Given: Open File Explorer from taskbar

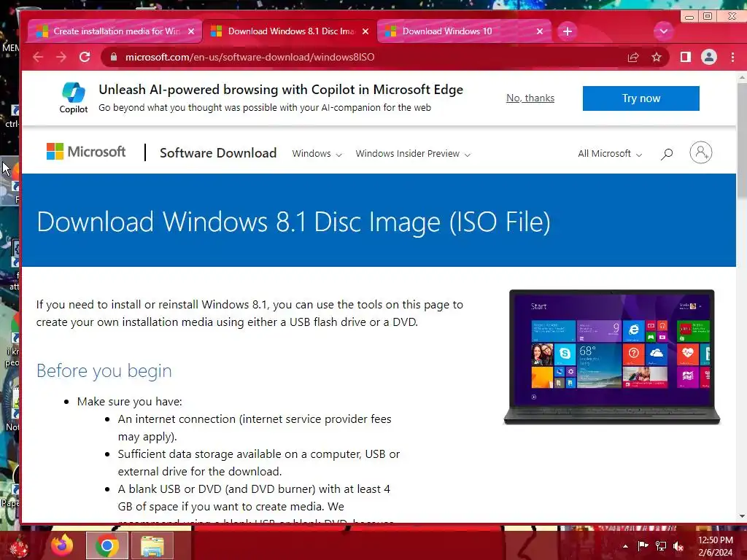Looking at the screenshot, I should tap(152, 545).
